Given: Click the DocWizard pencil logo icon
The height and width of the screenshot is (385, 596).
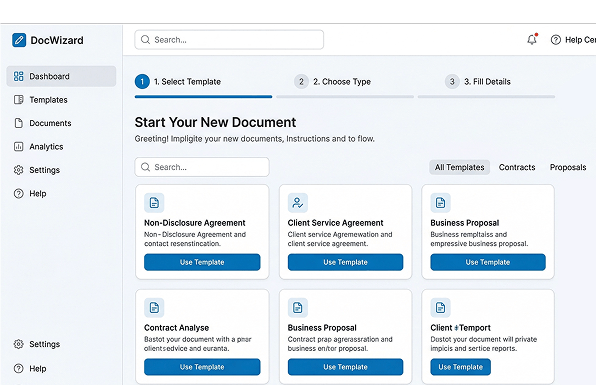Looking at the screenshot, I should pyautogui.click(x=19, y=40).
